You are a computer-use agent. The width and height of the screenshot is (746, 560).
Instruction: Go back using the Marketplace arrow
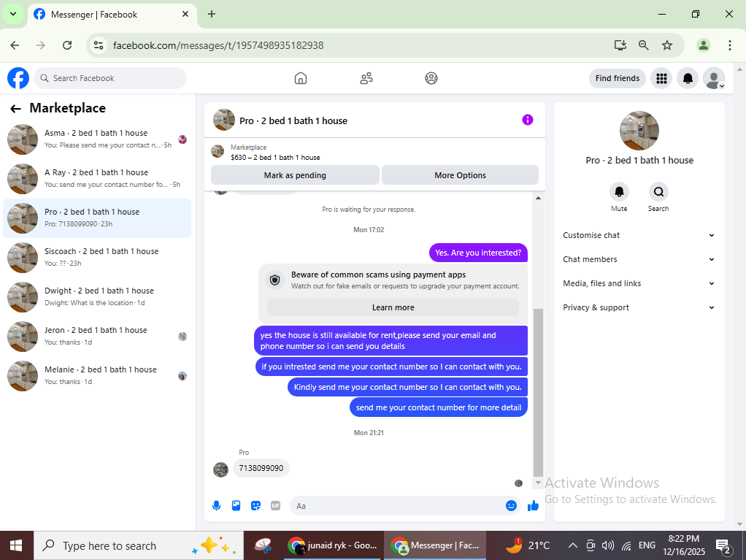click(x=16, y=109)
